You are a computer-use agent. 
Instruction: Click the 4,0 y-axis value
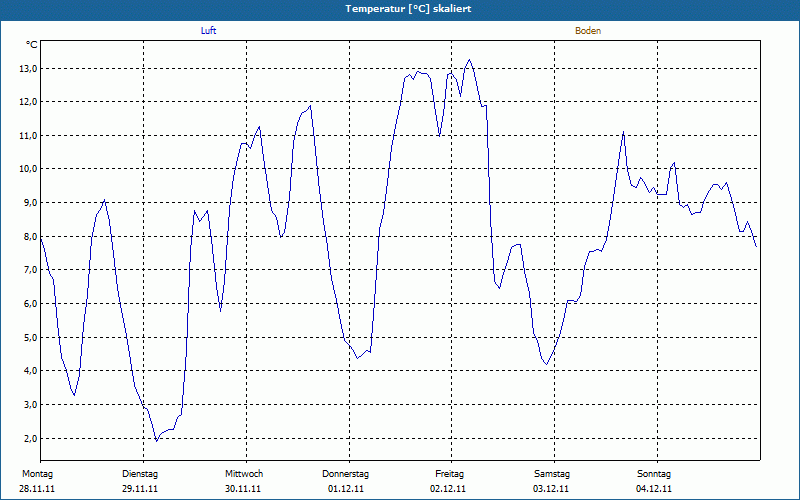click(31, 370)
